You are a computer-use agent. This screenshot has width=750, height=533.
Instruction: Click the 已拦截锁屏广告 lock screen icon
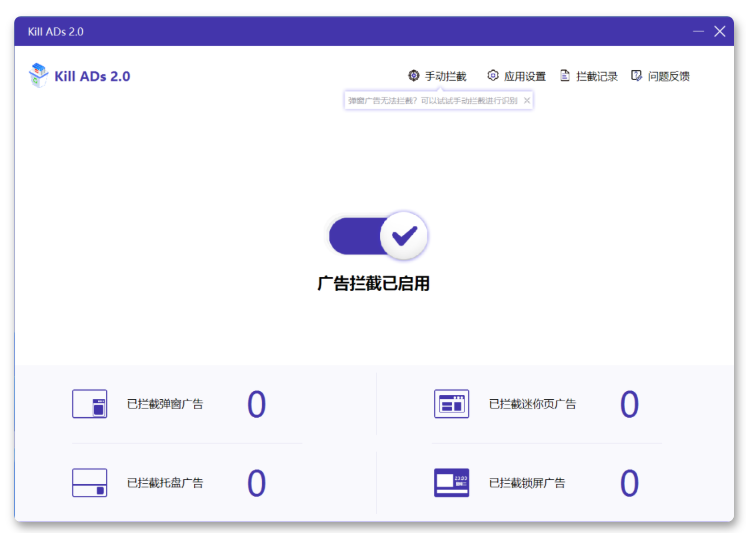(451, 483)
